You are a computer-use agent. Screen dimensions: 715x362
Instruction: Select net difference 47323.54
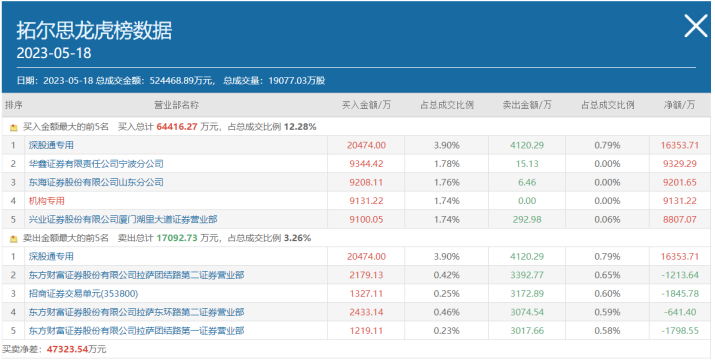67,349
